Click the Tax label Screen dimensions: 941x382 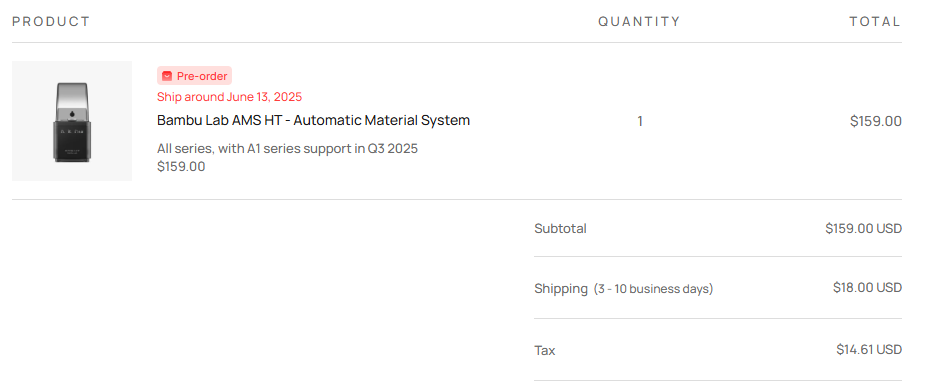pyautogui.click(x=545, y=350)
